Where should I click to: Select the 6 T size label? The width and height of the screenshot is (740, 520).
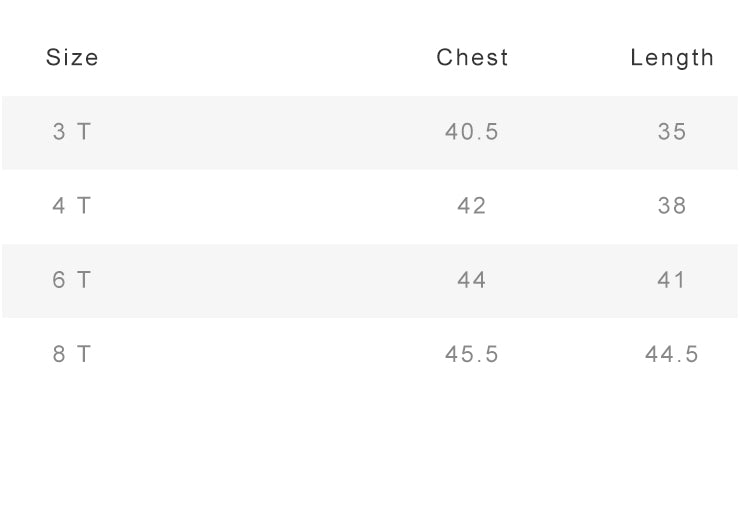tap(71, 280)
